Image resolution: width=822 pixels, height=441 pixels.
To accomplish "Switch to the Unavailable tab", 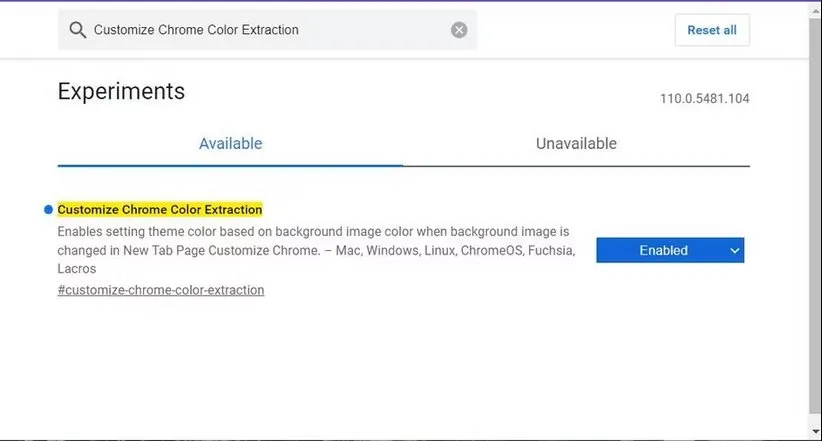I will pos(576,143).
